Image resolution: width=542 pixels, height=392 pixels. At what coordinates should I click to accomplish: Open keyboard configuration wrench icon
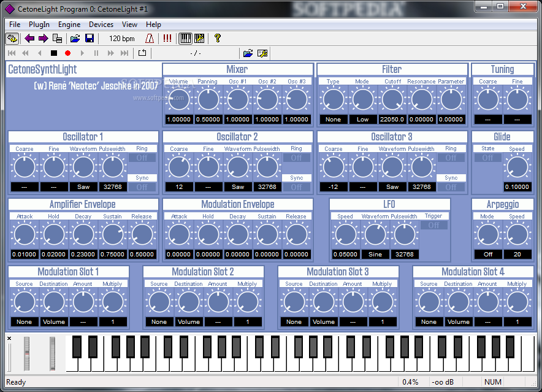click(x=199, y=39)
